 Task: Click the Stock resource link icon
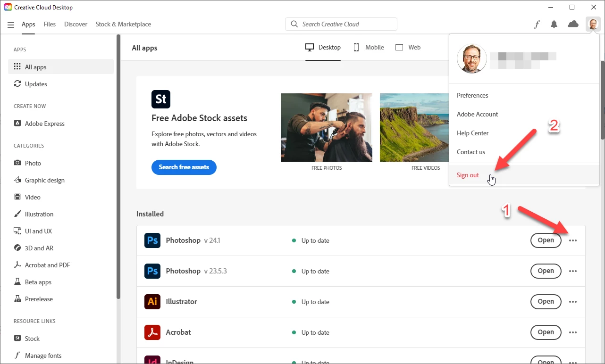17,339
